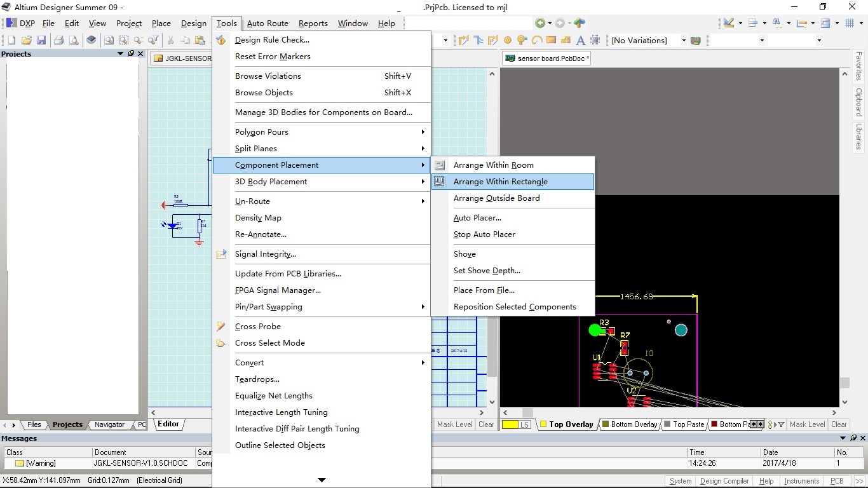
Task: Open the JGKL-SENSOR document tab
Action: tap(183, 58)
